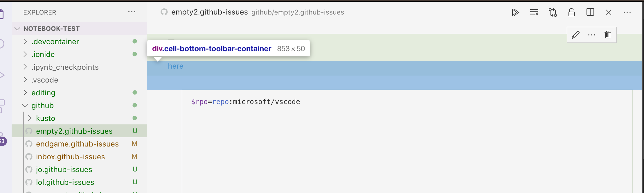Open the Explorer views menu via ellipsis
Viewport: 644px width, 193px height.
[x=132, y=12]
